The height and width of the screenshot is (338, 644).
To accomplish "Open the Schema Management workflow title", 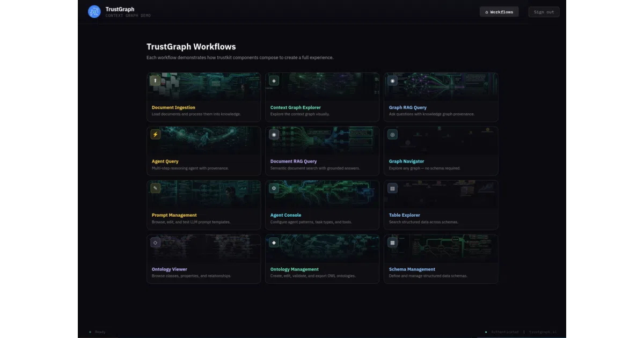I will tap(412, 269).
